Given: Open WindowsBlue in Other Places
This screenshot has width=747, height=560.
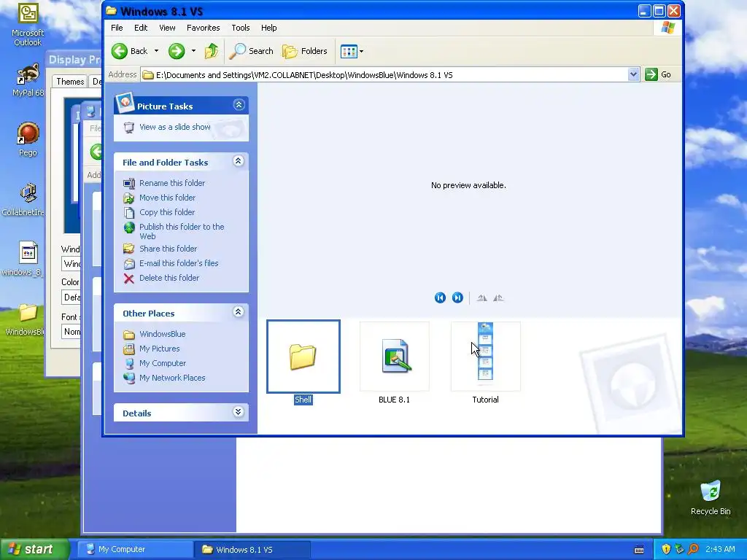Looking at the screenshot, I should point(162,334).
